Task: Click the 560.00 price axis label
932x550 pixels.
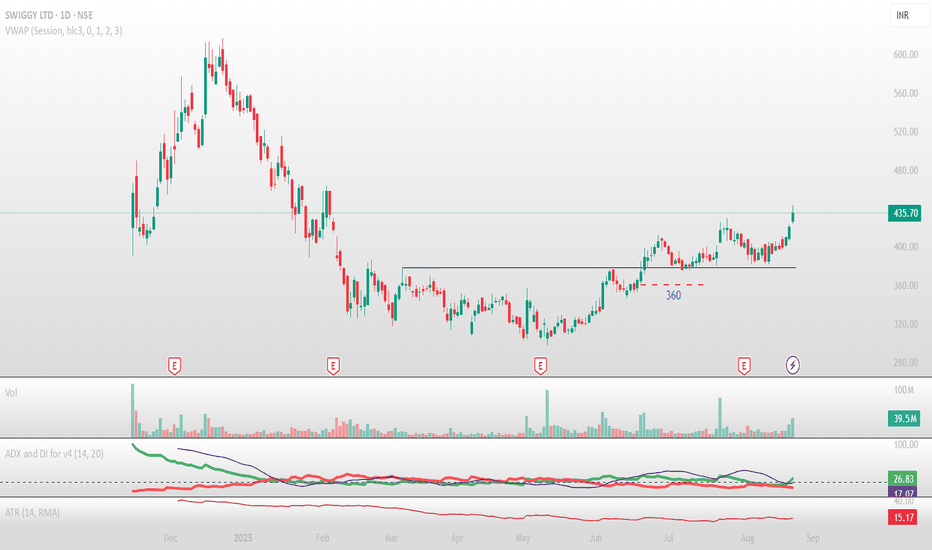Action: [905, 93]
